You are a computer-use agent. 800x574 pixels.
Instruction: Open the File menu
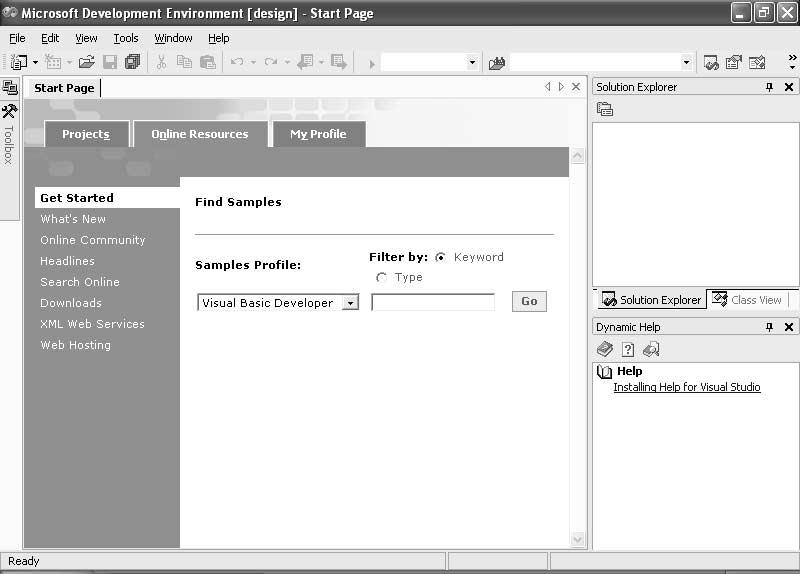pyautogui.click(x=17, y=38)
